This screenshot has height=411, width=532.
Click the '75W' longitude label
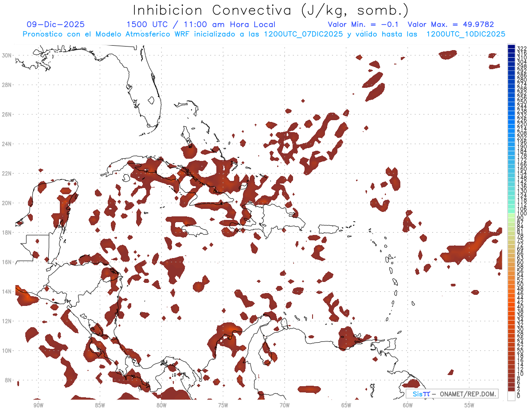coord(223,405)
